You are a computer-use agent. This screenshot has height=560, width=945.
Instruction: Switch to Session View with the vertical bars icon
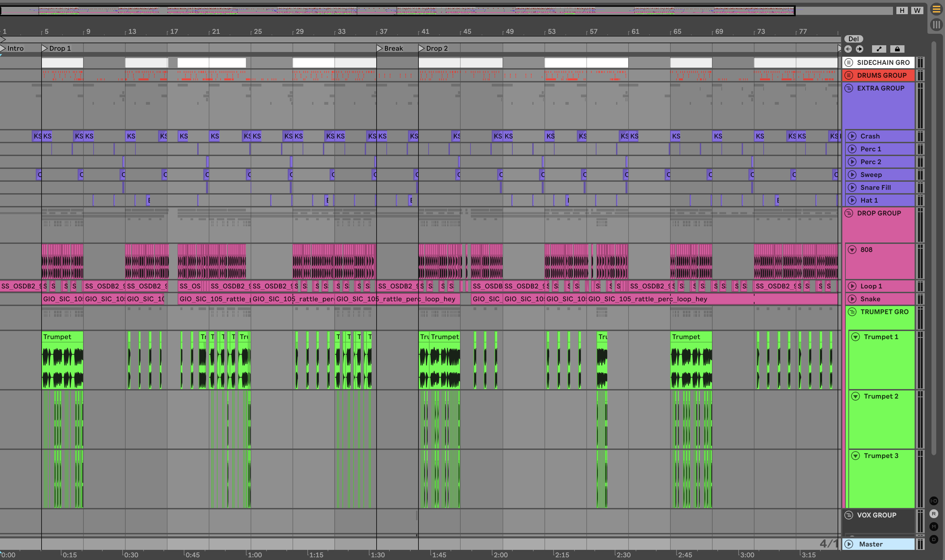tap(936, 25)
